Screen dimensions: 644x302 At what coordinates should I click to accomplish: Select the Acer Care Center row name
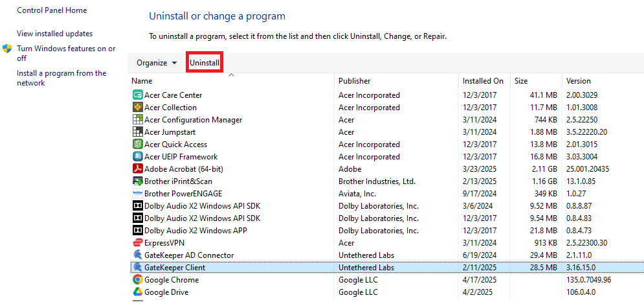tap(173, 95)
